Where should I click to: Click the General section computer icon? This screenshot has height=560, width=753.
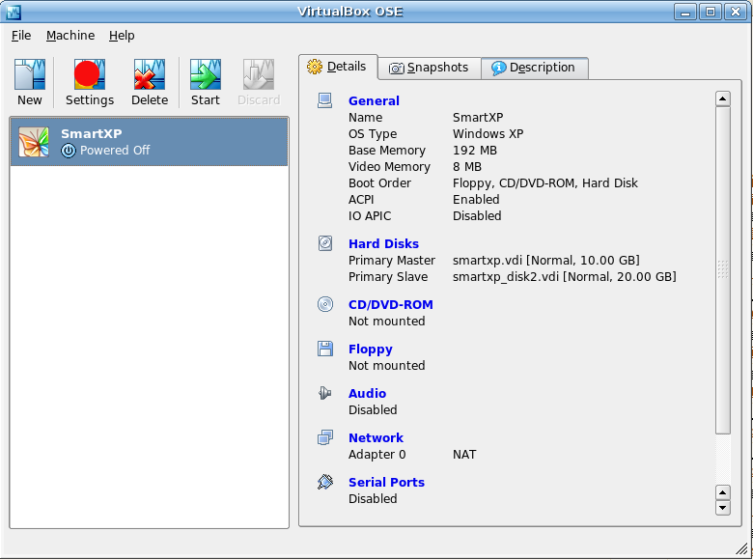[325, 100]
